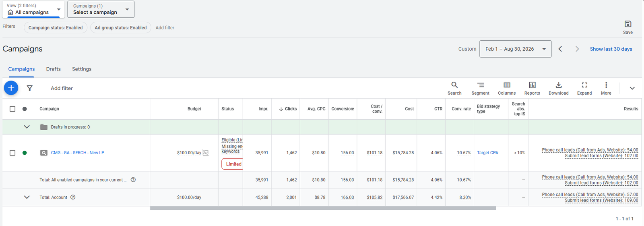
Task: Click the 45,288 account impressions value
Action: click(x=262, y=197)
